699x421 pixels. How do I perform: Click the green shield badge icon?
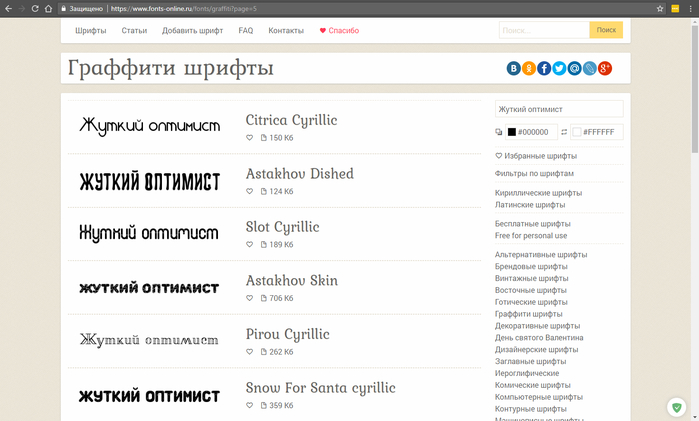pos(677,407)
